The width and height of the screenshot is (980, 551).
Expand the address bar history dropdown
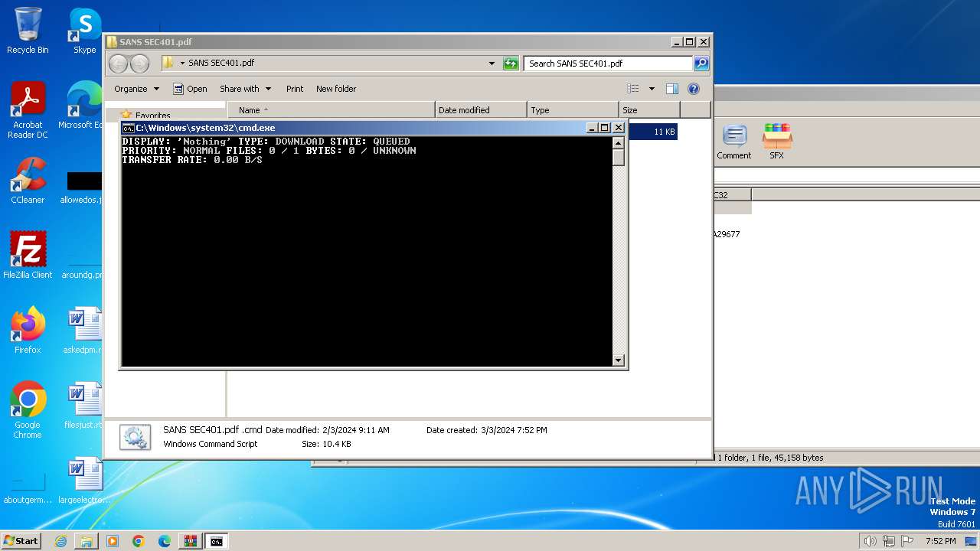(492, 64)
